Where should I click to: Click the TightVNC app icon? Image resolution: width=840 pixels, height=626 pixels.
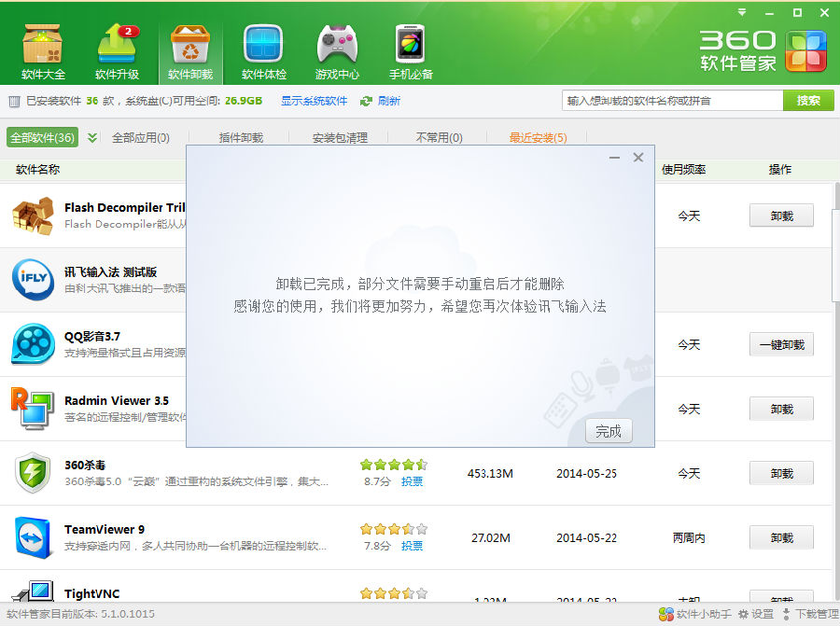point(33,591)
